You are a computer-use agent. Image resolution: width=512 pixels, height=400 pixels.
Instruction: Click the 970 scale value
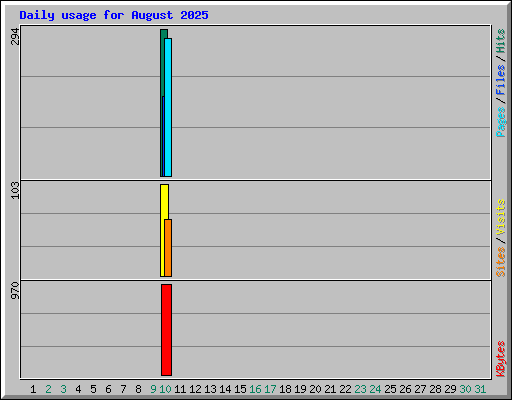click(15, 290)
